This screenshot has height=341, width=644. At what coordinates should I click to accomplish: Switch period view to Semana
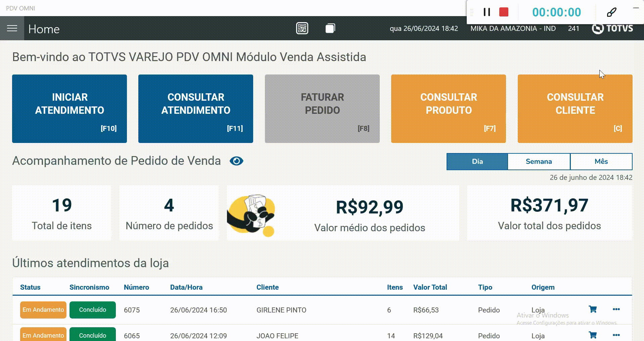click(539, 161)
